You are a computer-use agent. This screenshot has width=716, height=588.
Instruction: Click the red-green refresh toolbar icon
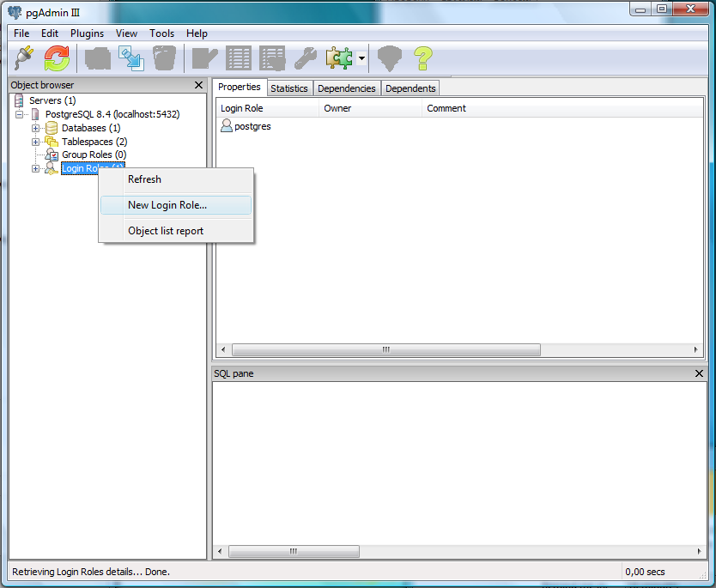[57, 58]
